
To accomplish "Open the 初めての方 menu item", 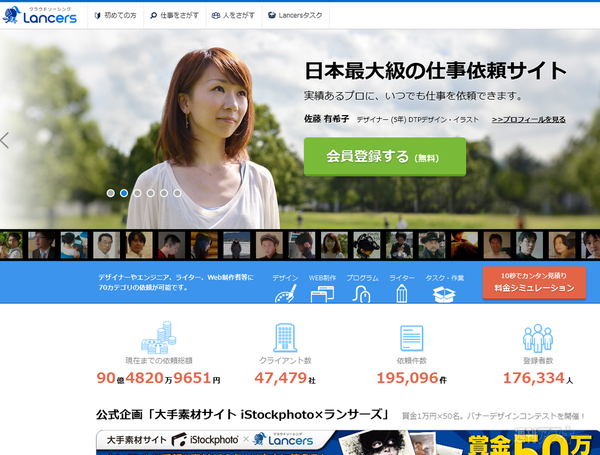I will 116,15.
